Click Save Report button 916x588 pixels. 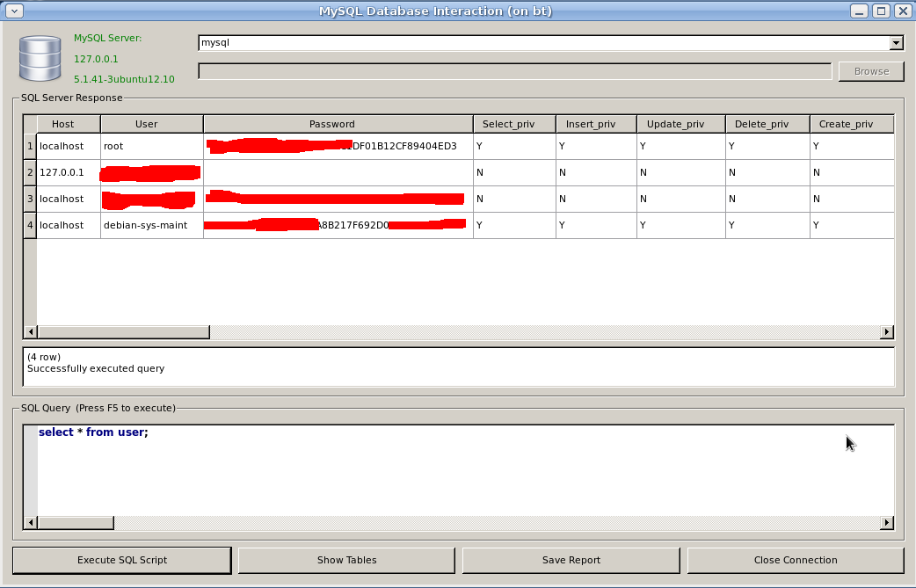click(571, 560)
